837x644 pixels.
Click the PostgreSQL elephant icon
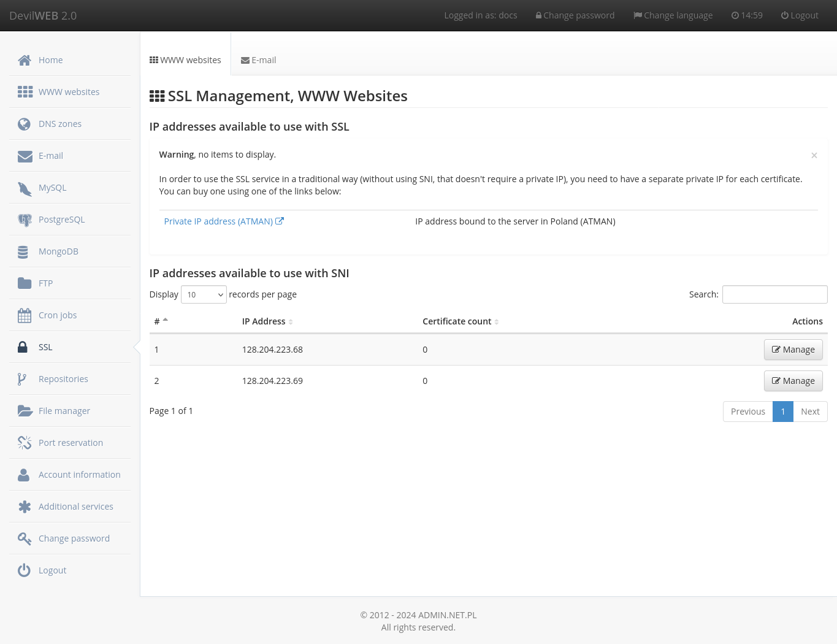(x=25, y=219)
